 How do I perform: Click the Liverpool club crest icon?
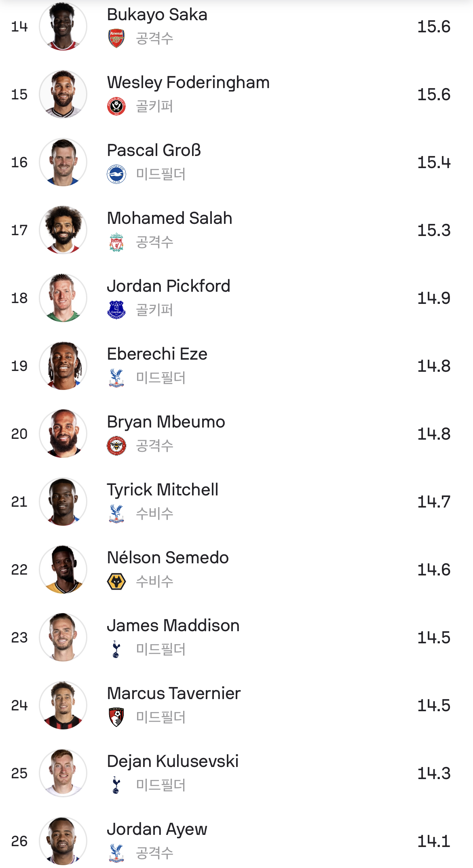(116, 242)
